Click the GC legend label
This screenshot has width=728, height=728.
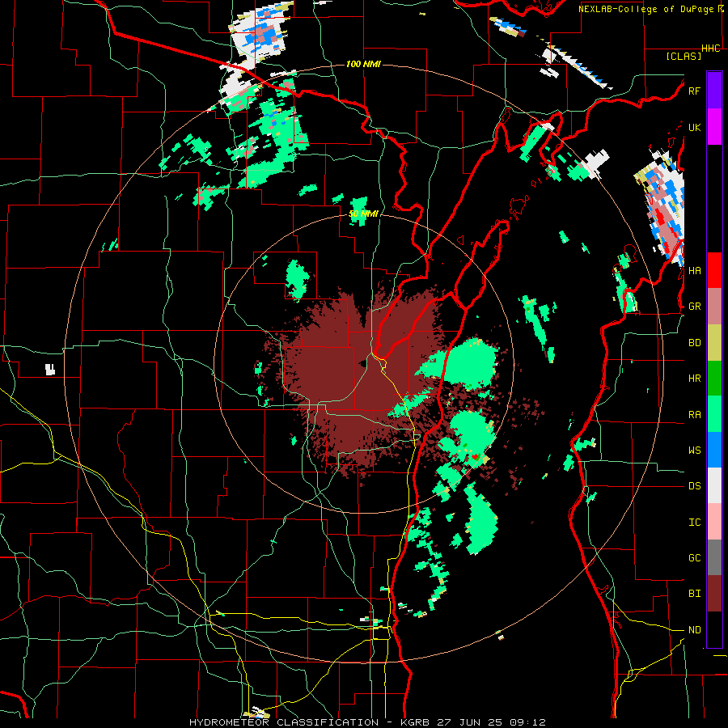tap(694, 558)
